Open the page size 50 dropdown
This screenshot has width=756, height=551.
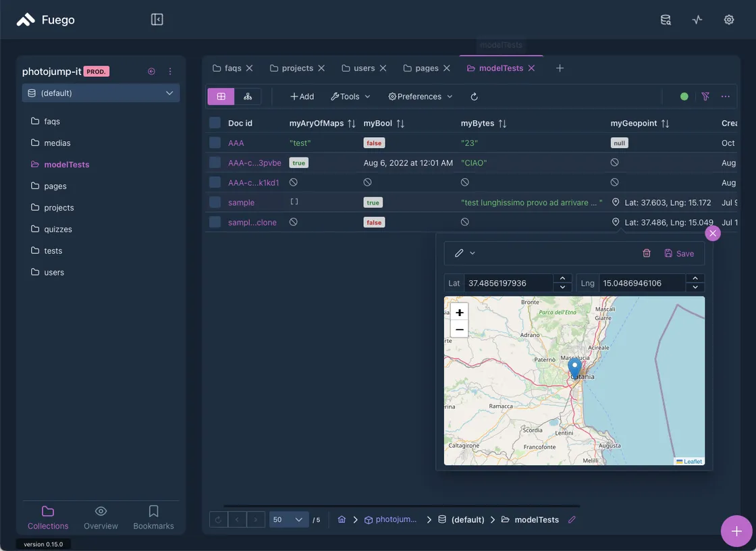click(289, 520)
